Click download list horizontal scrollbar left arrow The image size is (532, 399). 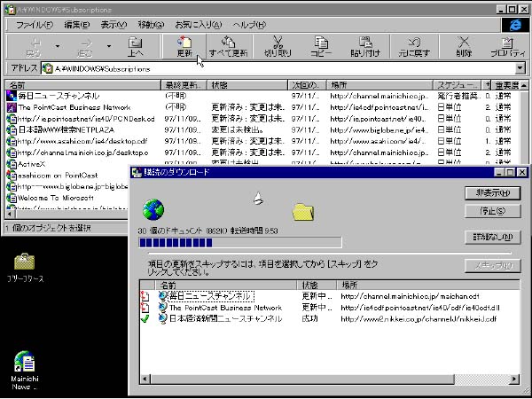point(145,379)
